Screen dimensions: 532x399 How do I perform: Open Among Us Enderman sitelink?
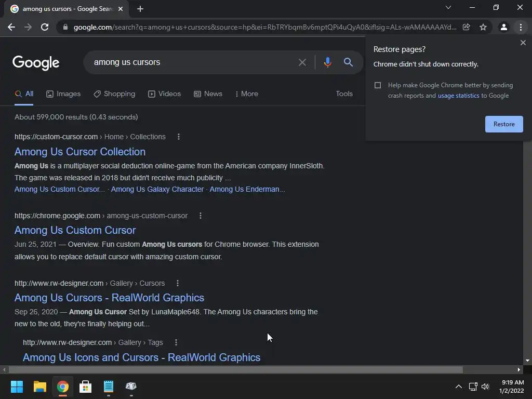247,189
